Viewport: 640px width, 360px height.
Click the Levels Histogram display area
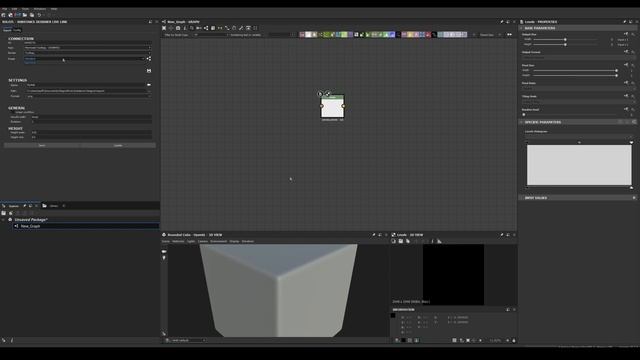click(x=579, y=165)
